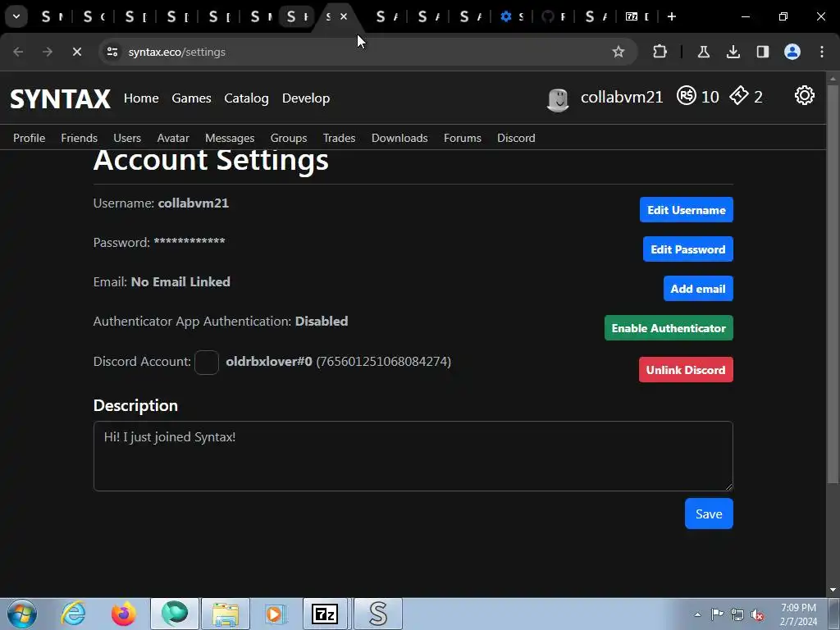Open the browser profile avatar menu
840x630 pixels.
[792, 52]
